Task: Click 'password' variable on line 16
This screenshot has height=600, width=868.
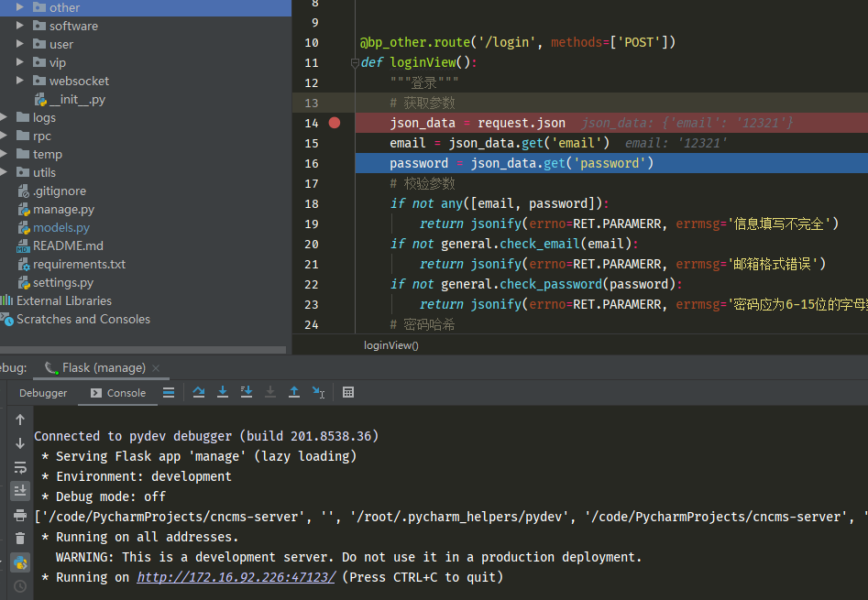Action: pyautogui.click(x=419, y=163)
